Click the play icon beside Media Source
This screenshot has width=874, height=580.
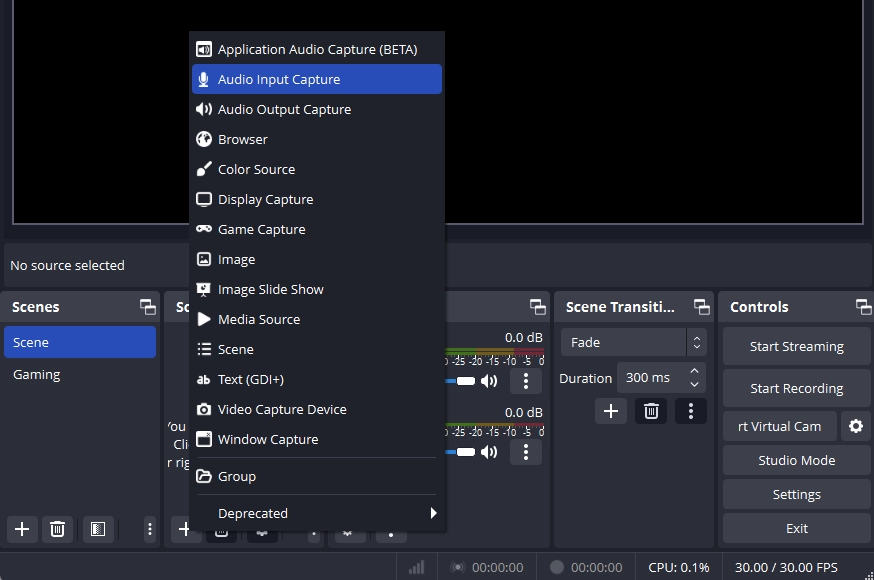click(x=204, y=319)
